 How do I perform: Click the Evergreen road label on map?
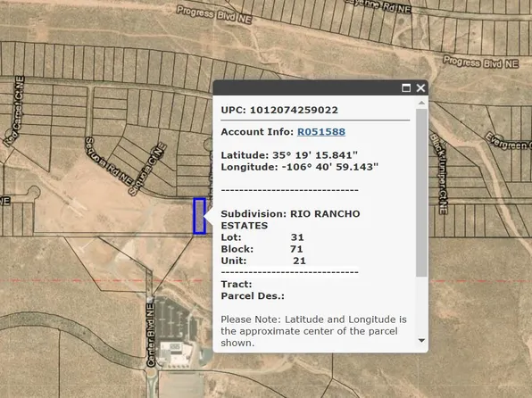[x=508, y=142]
